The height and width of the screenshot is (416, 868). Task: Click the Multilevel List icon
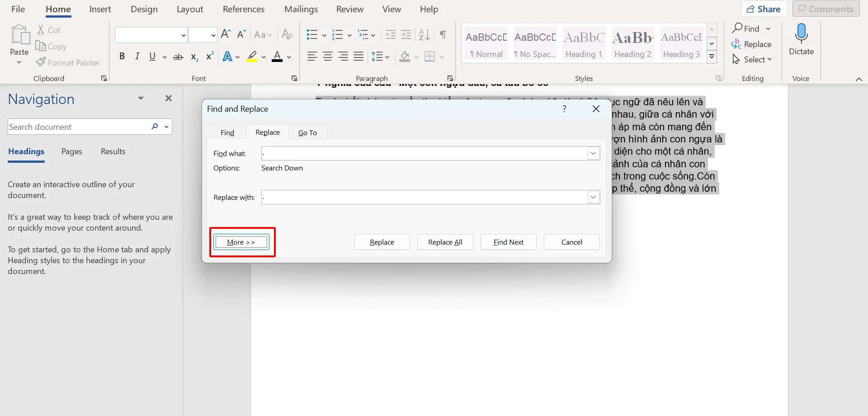point(363,35)
